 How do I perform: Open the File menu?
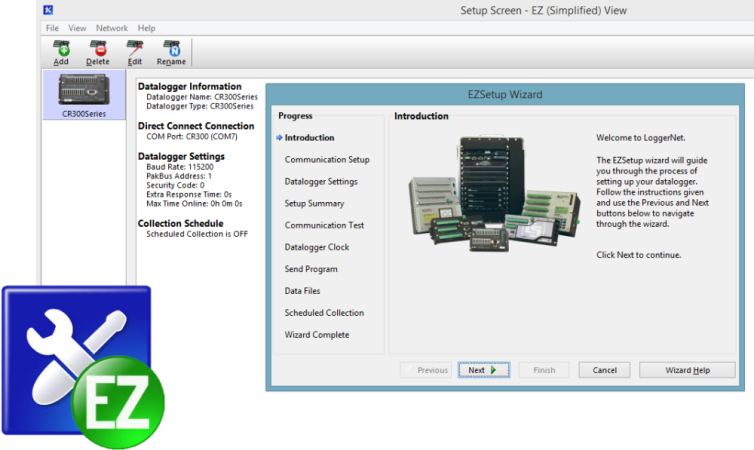tap(52, 28)
